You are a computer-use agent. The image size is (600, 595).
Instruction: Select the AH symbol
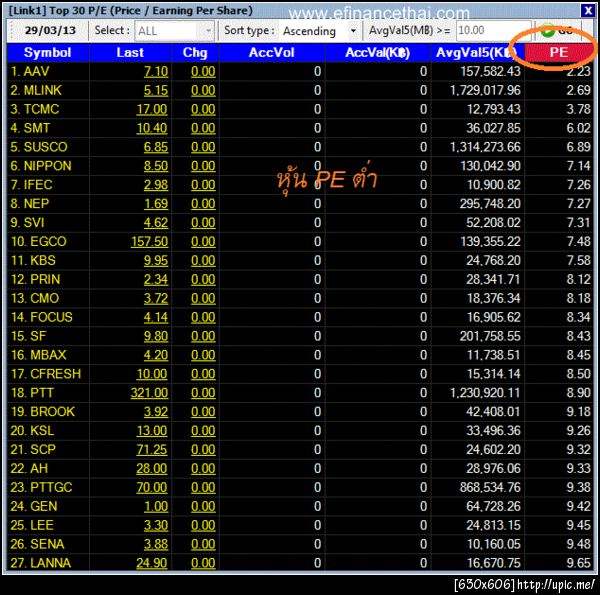pyautogui.click(x=39, y=468)
